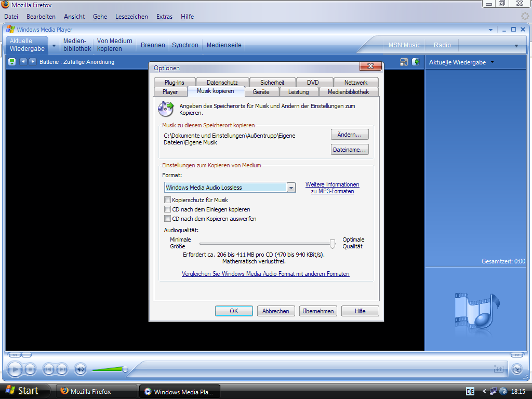Viewport: 532px width, 399px height.
Task: Click the Ändern... button
Action: pyautogui.click(x=350, y=135)
